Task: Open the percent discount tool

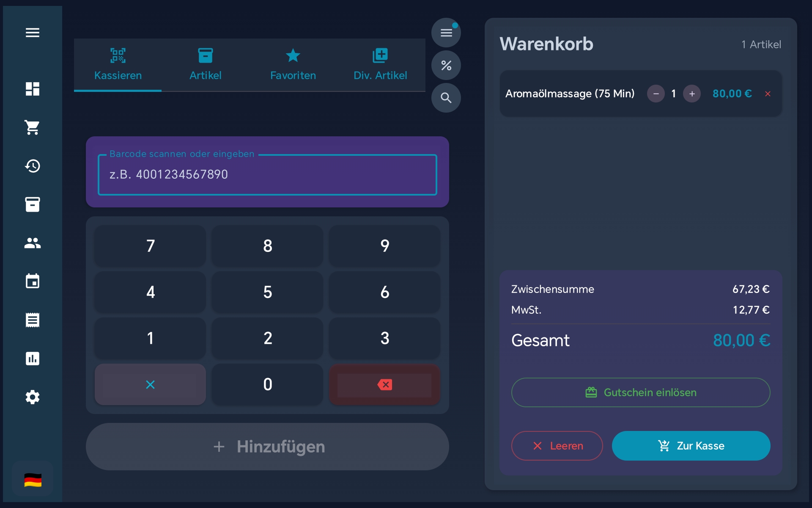Action: pos(446,65)
